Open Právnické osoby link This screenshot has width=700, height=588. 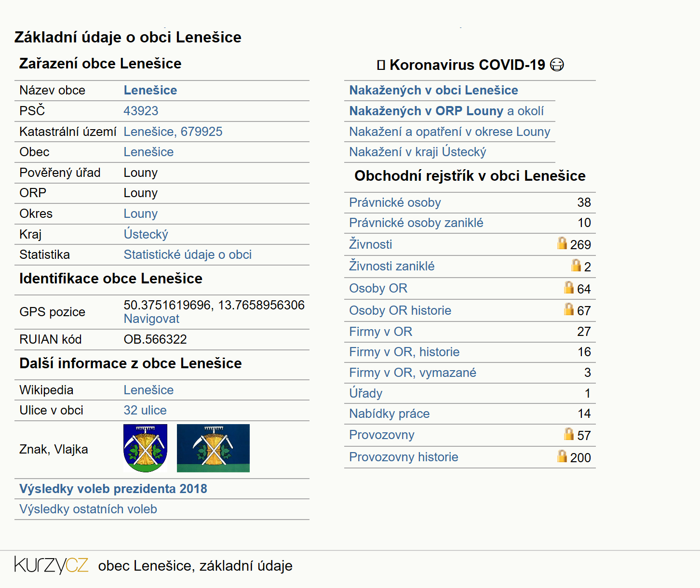tap(395, 202)
